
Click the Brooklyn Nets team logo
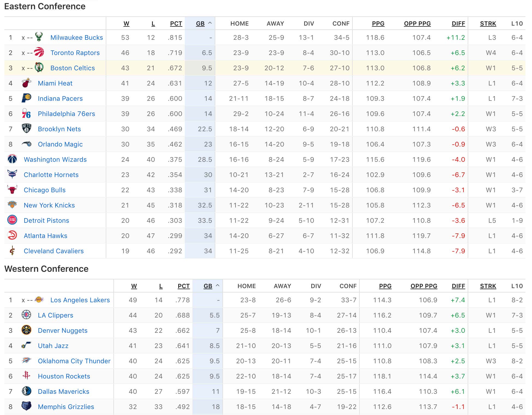tap(26, 129)
